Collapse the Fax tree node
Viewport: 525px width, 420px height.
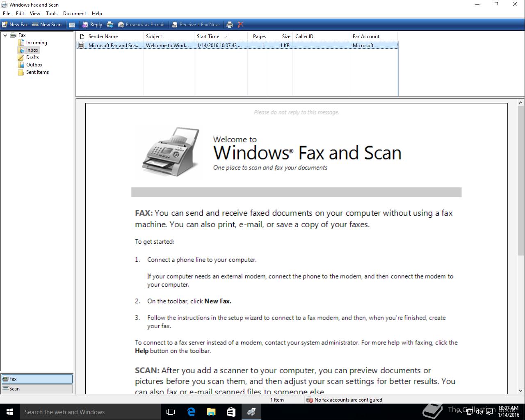(5, 35)
